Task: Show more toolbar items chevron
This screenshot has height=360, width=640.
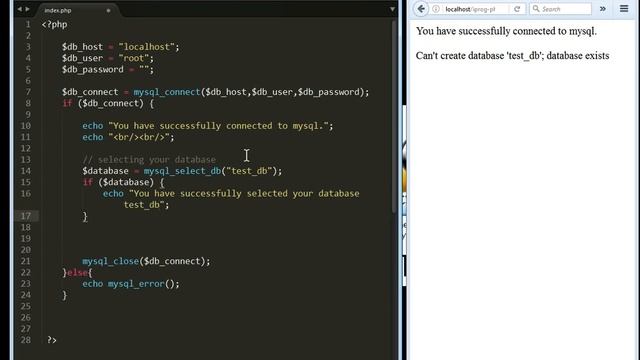Action: pyautogui.click(x=602, y=9)
